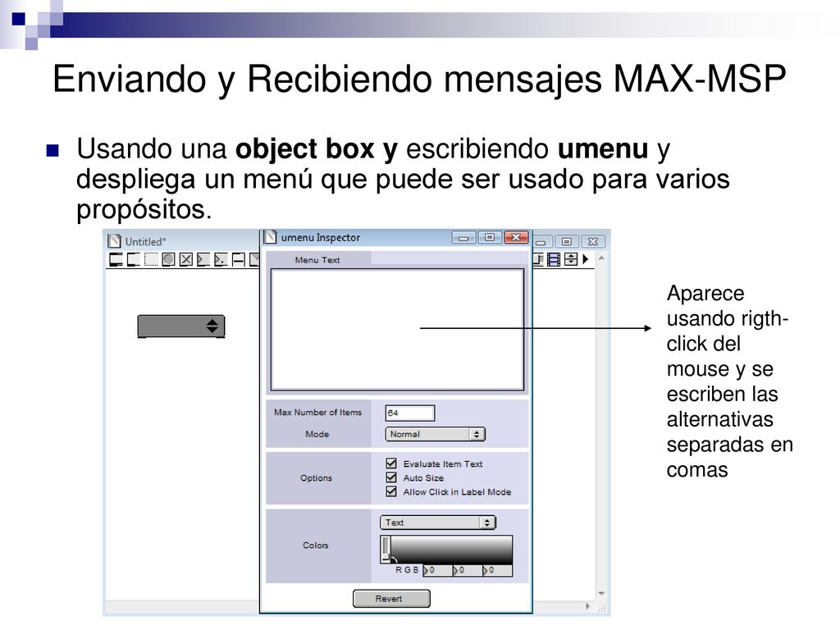Viewport: 840px width, 630px height.
Task: Click the Max Number of Items label
Action: [x=317, y=412]
